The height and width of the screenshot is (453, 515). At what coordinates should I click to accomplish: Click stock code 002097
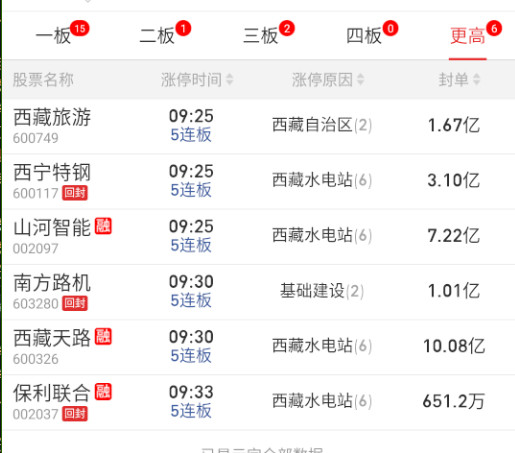(x=36, y=248)
